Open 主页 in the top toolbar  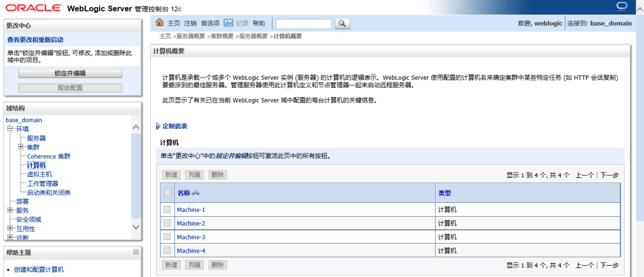pos(174,23)
